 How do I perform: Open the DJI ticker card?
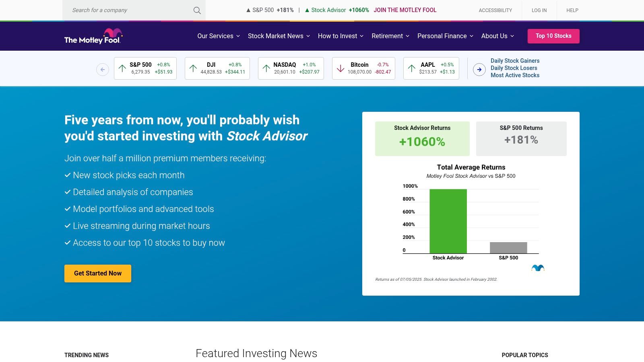pyautogui.click(x=217, y=68)
